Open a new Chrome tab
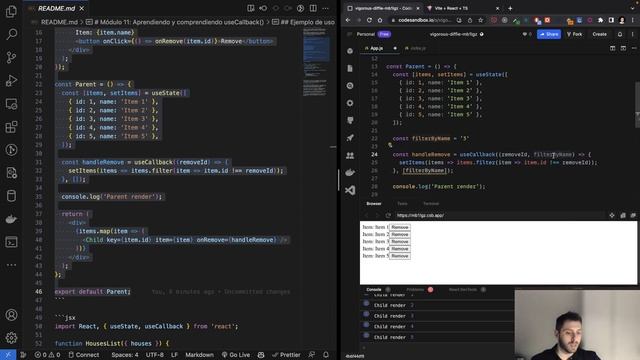This screenshot has height=360, width=640. pyautogui.click(x=510, y=8)
